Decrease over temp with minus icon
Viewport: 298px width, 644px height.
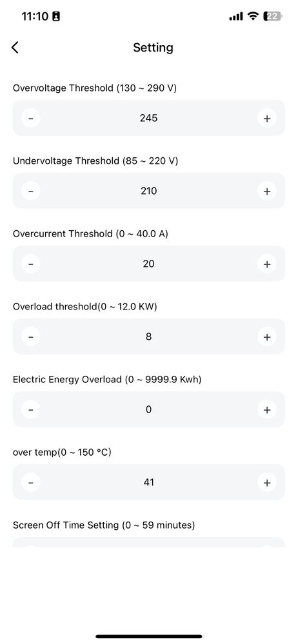coord(31,482)
